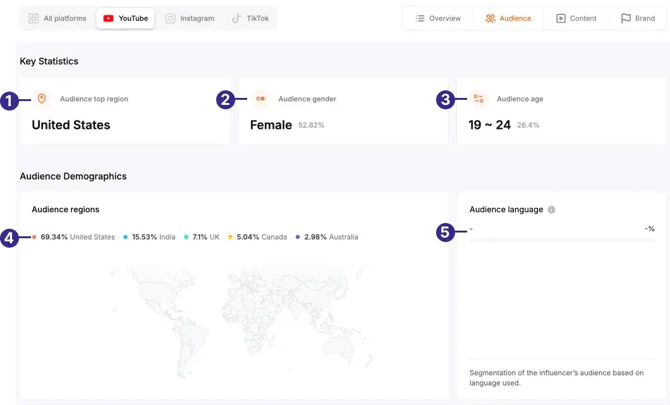Click the age icon beside Audience age
Screen dimensions: 670x405
[479, 99]
